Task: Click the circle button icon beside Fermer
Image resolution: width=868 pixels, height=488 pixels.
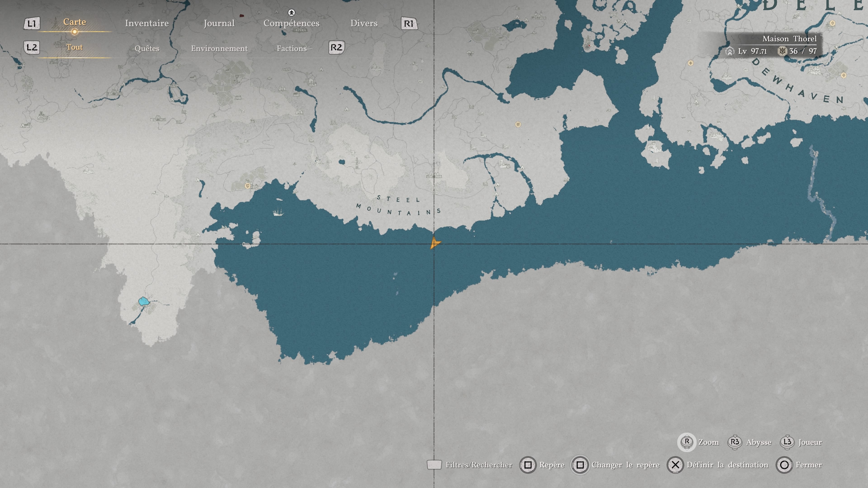Action: click(x=784, y=465)
